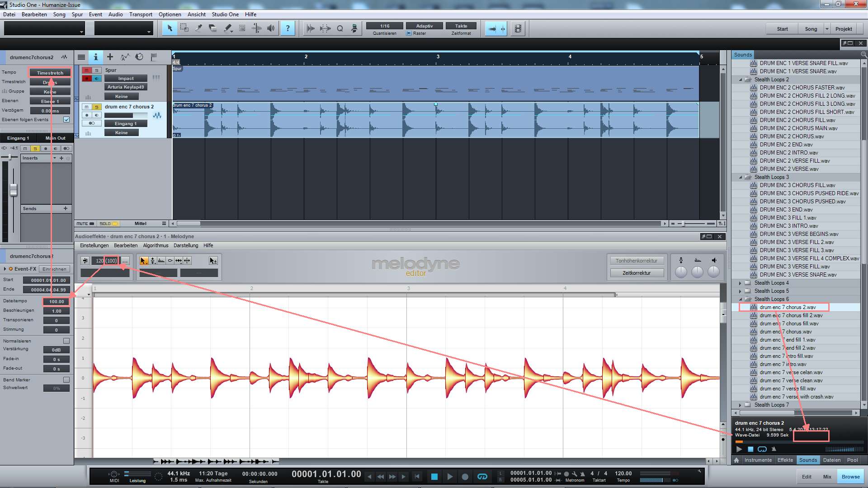This screenshot has height=488, width=868.
Task: Click the transport Record button
Action: [x=465, y=476]
